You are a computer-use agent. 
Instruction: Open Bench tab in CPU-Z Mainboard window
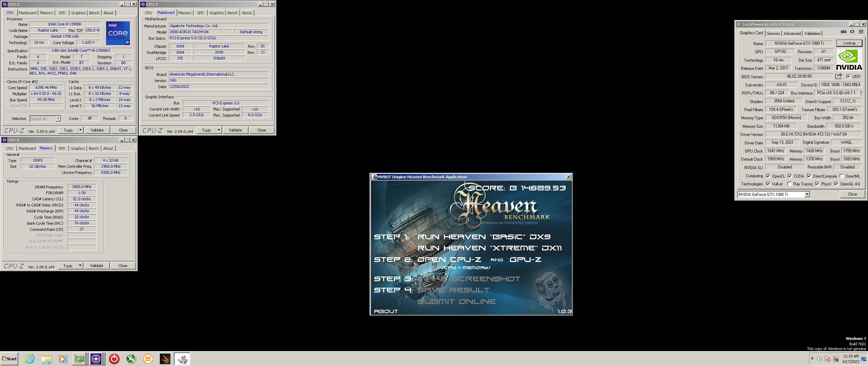point(233,13)
